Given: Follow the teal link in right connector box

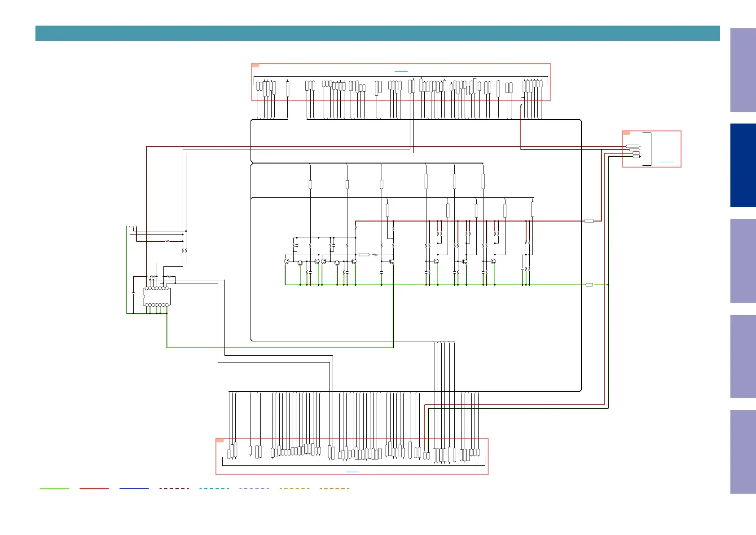Looking at the screenshot, I should pyautogui.click(x=667, y=162).
